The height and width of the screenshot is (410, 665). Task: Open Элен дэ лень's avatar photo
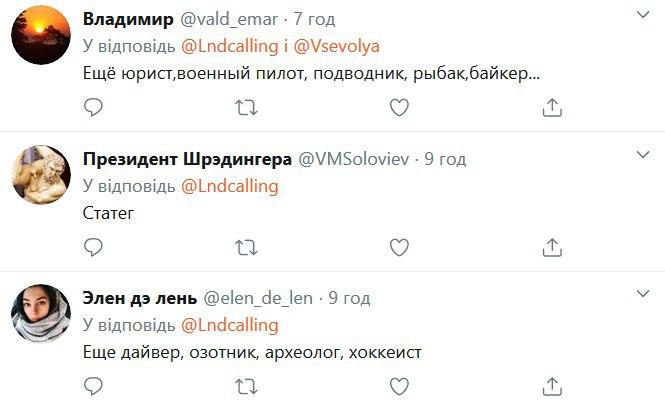click(40, 318)
